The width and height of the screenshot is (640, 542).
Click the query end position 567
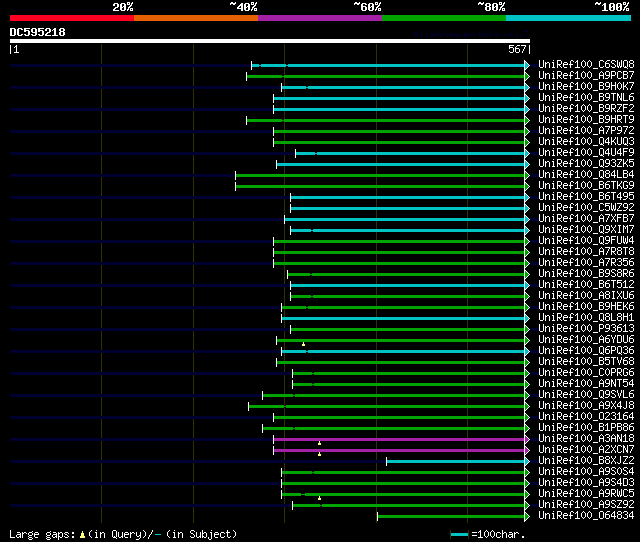pyautogui.click(x=517, y=49)
